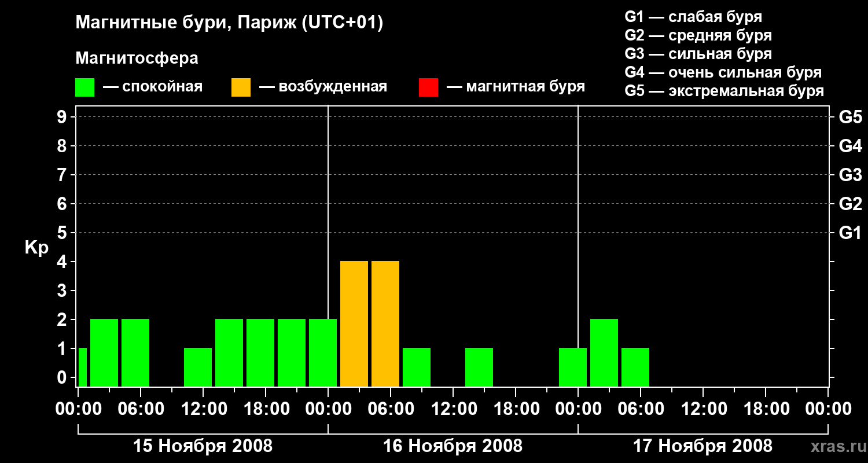This screenshot has height=463, width=868.
Task: Click the '— возбужденная' legend label
Action: [323, 87]
